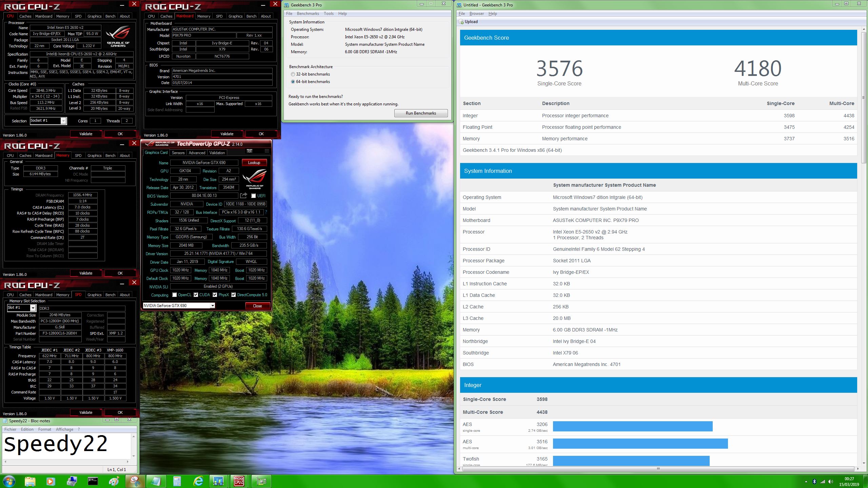Click Validate in CPU-Z CPU window

click(x=86, y=134)
